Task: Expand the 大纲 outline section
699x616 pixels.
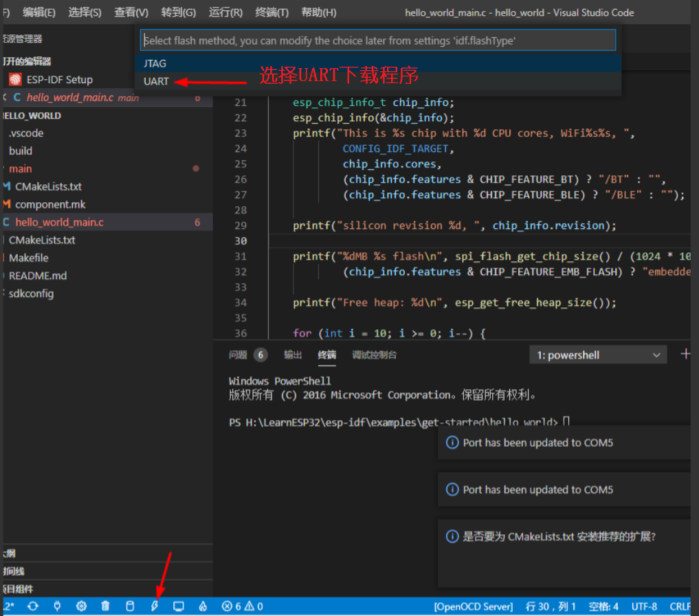Action: pos(107,553)
